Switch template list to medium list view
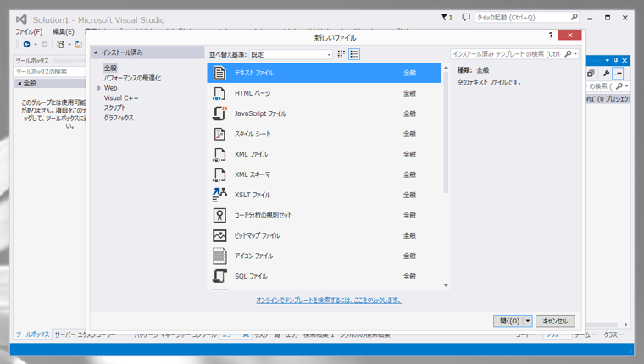This screenshot has height=364, width=644. pos(354,54)
